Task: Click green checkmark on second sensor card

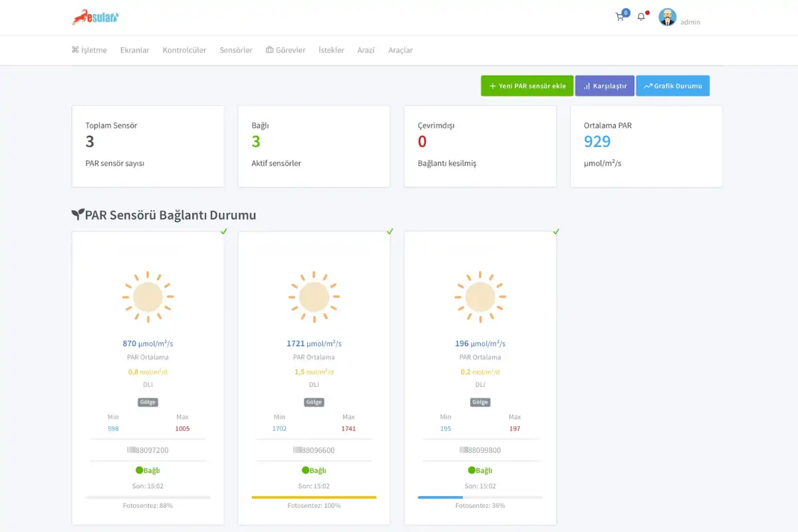Action: pyautogui.click(x=390, y=231)
